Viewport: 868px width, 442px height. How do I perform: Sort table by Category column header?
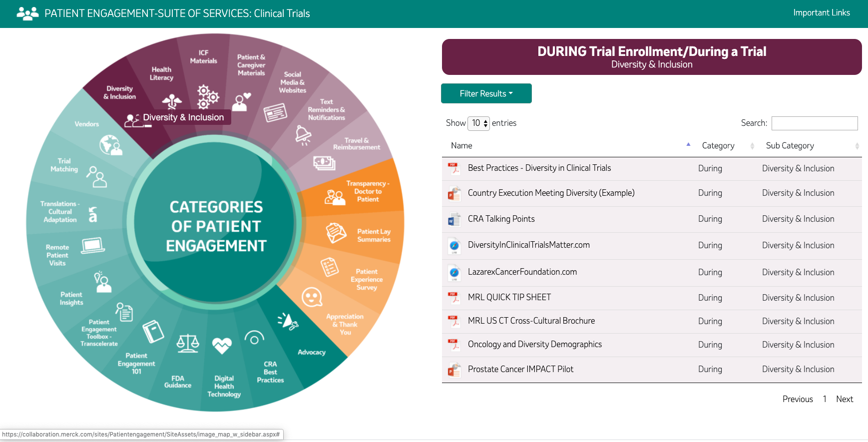coord(718,145)
